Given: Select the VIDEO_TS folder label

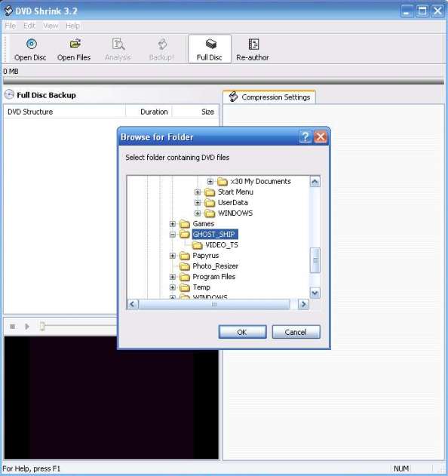Looking at the screenshot, I should click(x=222, y=245).
